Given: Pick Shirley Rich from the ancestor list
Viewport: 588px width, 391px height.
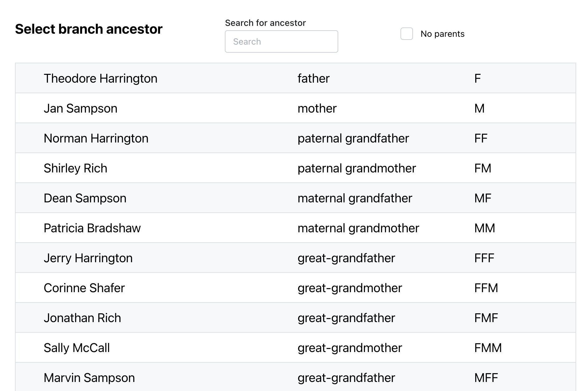Looking at the screenshot, I should coord(75,168).
